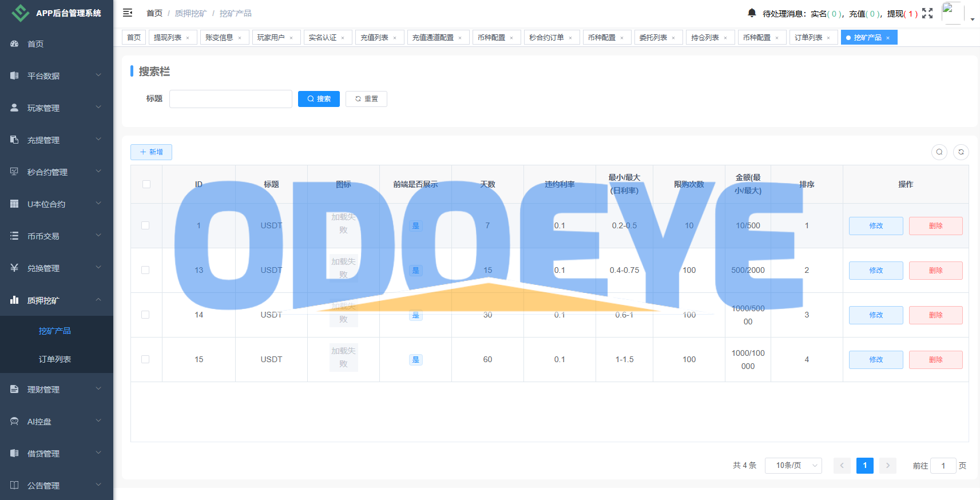The width and height of the screenshot is (980, 500).
Task: Click the blue 搜索 button
Action: pyautogui.click(x=319, y=99)
